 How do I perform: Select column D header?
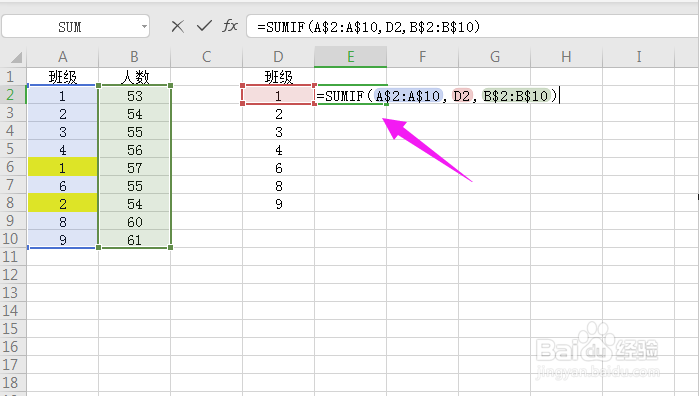pos(278,57)
